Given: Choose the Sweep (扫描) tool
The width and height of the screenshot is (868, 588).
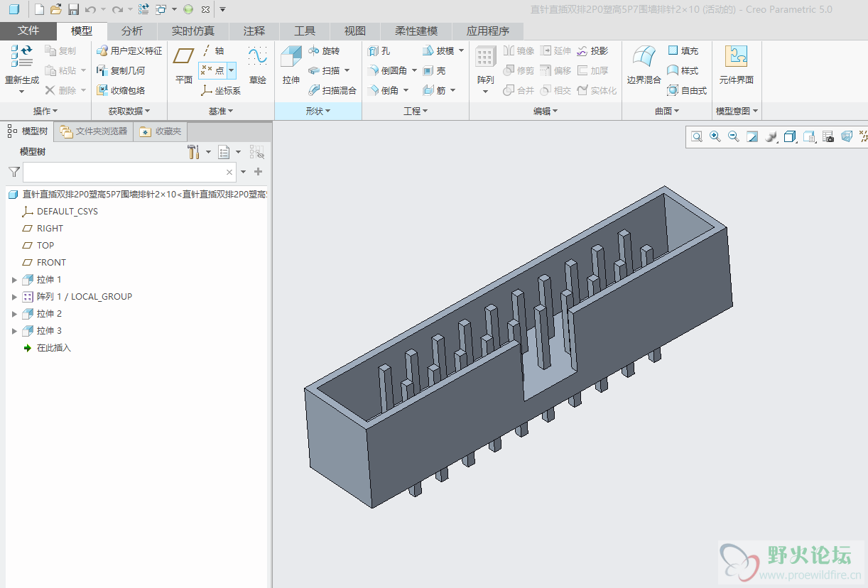Looking at the screenshot, I should click(324, 71).
